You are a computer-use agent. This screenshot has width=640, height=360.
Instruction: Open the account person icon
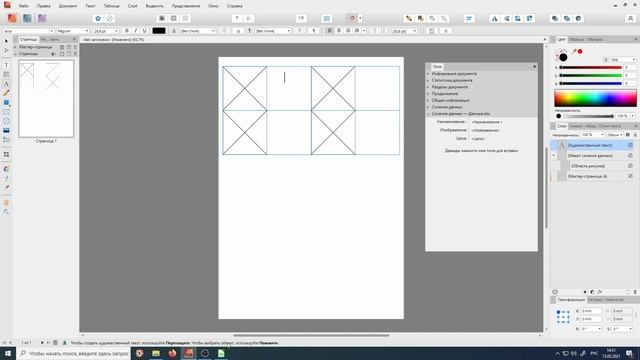click(x=630, y=18)
